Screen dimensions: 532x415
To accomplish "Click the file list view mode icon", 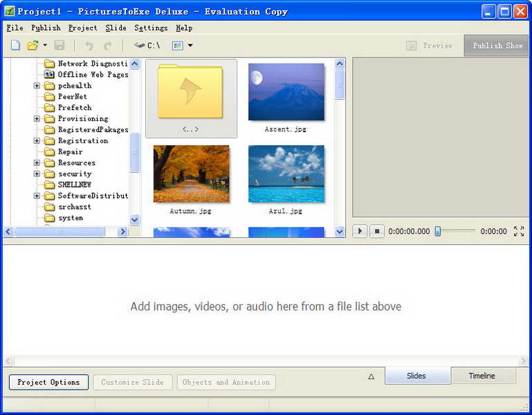I will tap(177, 46).
